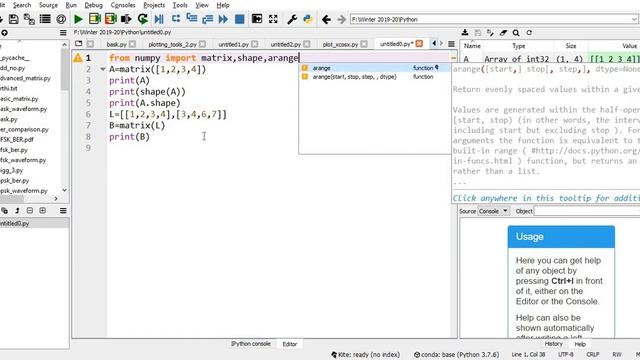Continue debug execution double-arrow icon
Viewport: 640px width, 360px height.
(x=223, y=19)
